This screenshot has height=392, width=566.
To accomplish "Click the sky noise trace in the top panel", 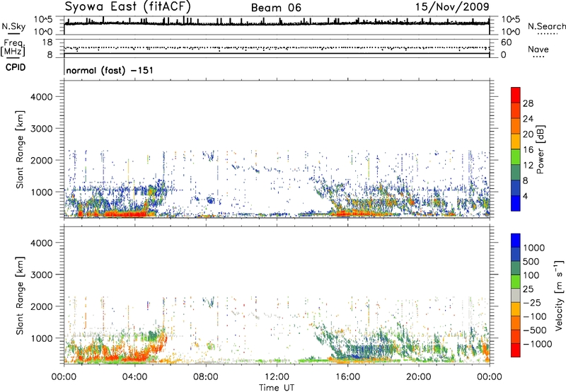I will [277, 23].
